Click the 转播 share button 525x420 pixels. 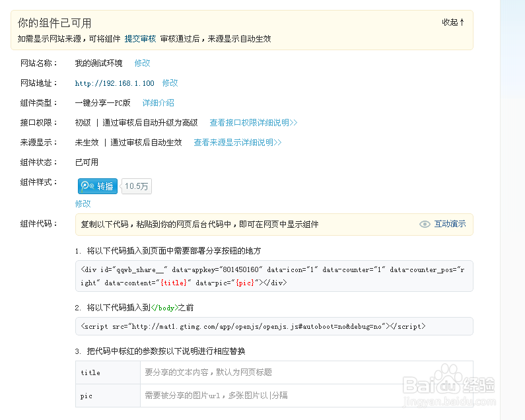coord(98,186)
